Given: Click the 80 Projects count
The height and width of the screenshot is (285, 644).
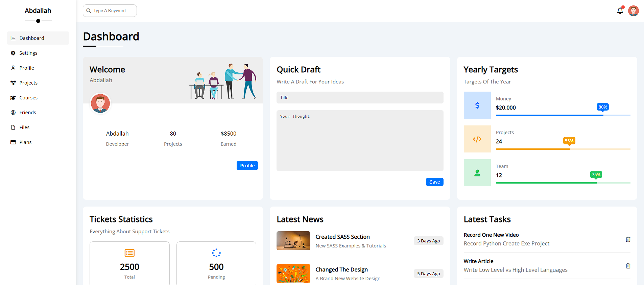Looking at the screenshot, I should pyautogui.click(x=173, y=134).
